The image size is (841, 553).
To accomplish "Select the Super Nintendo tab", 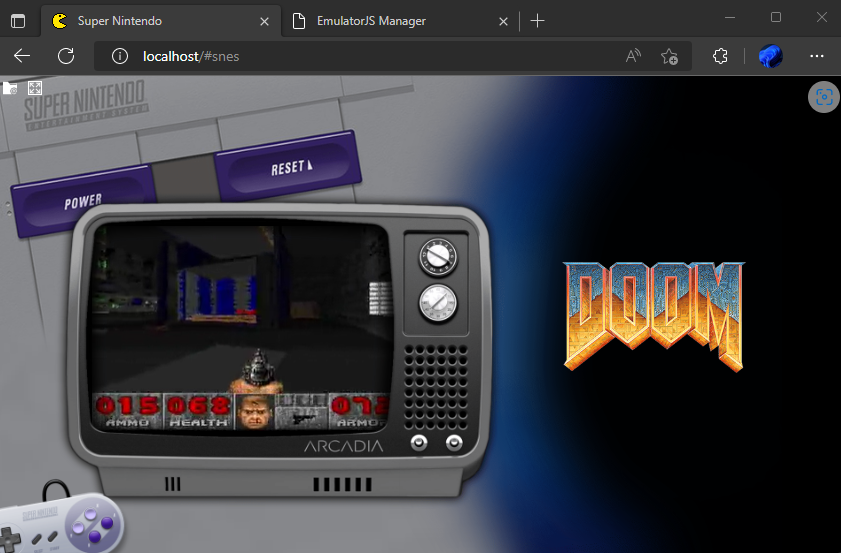I will click(x=150, y=20).
